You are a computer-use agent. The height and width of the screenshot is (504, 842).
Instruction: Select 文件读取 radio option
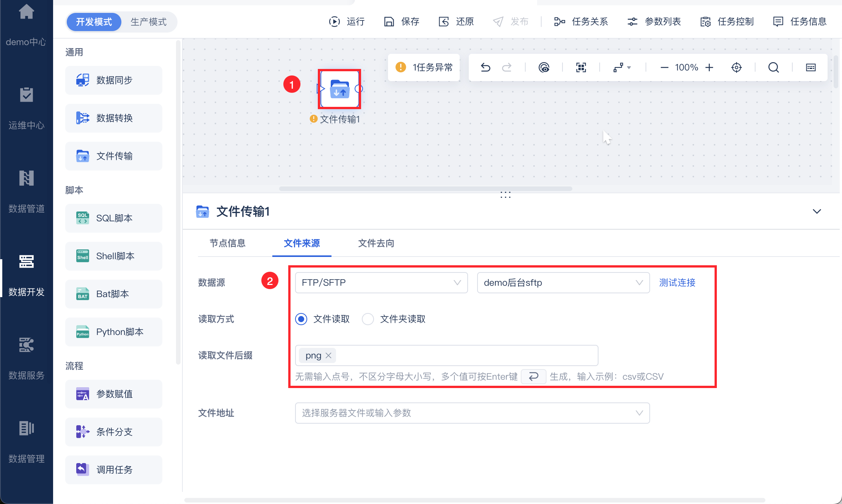click(302, 319)
